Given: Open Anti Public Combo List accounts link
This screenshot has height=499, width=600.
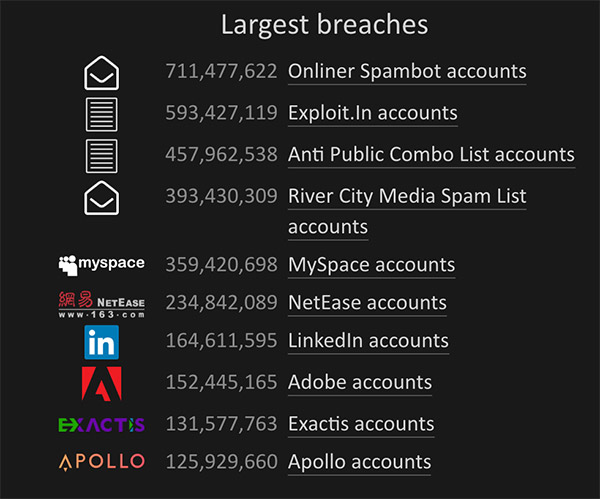Looking at the screenshot, I should coord(431,155).
